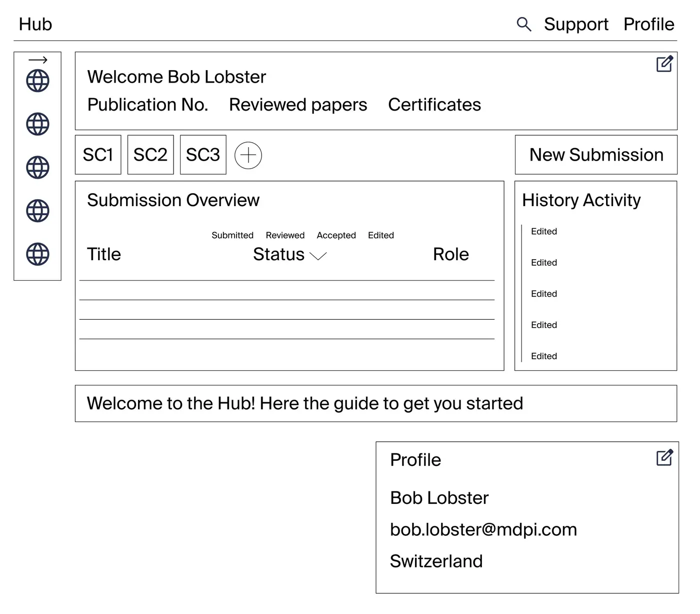The width and height of the screenshot is (700, 614).
Task: Click the search magnifier icon
Action: [523, 24]
